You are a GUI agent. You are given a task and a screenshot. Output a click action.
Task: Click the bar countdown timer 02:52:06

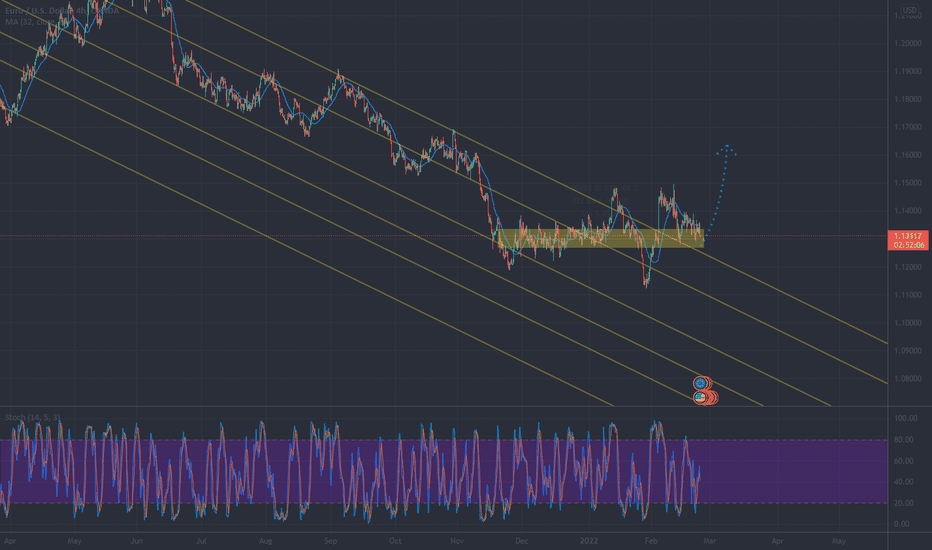[x=908, y=245]
